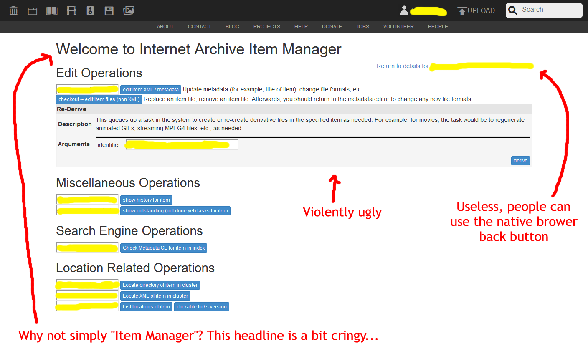This screenshot has height=364, width=588.
Task: Click the 'Re-Derive' table header text
Action: coord(71,109)
